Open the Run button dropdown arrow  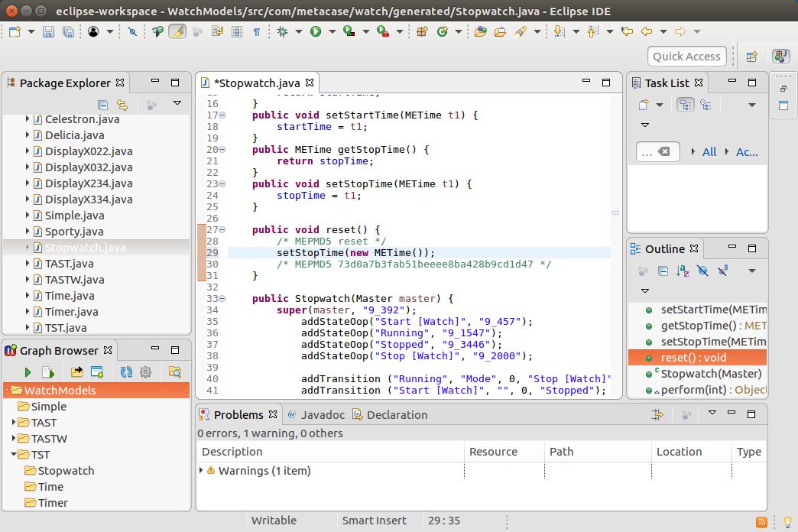332,31
